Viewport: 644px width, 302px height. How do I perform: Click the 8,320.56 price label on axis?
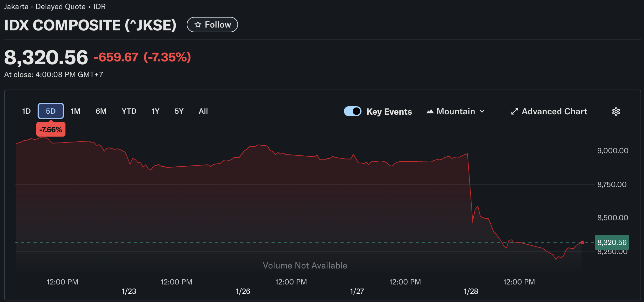(612, 242)
